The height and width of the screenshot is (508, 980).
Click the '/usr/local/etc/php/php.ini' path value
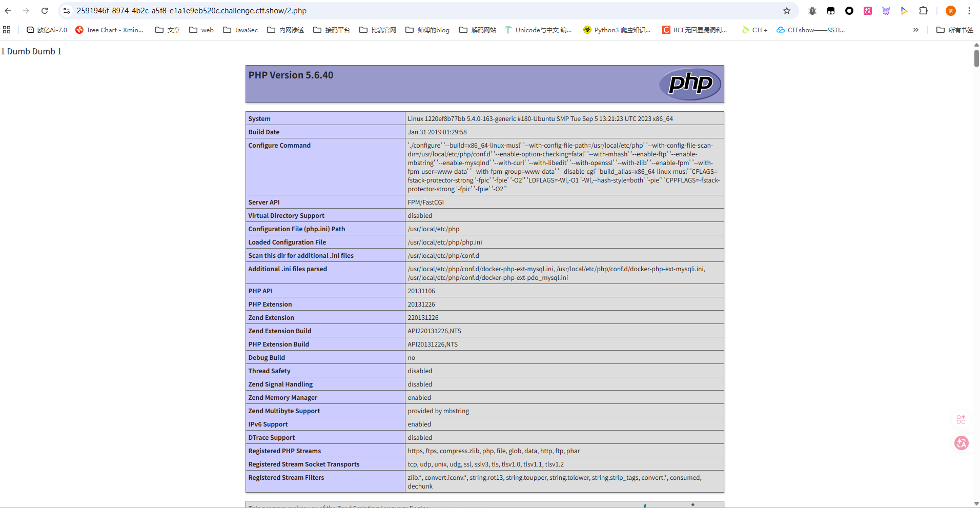pyautogui.click(x=445, y=242)
